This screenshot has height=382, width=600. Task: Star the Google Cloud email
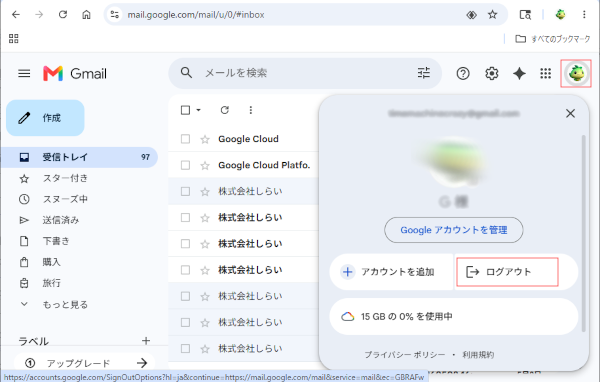(x=205, y=139)
